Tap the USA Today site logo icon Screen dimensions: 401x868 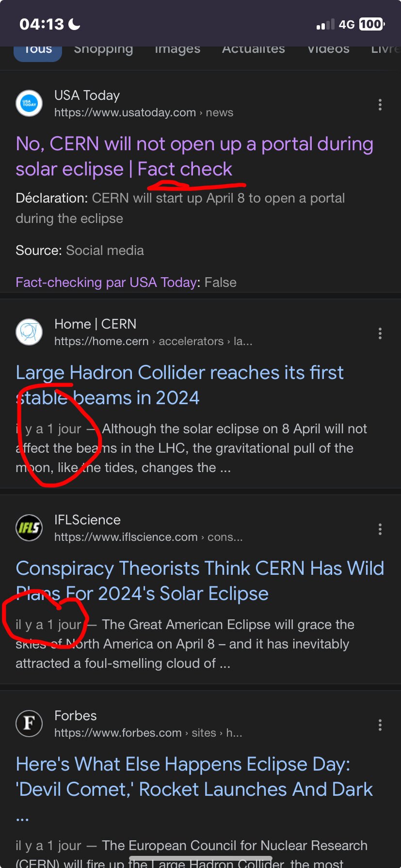click(x=29, y=103)
